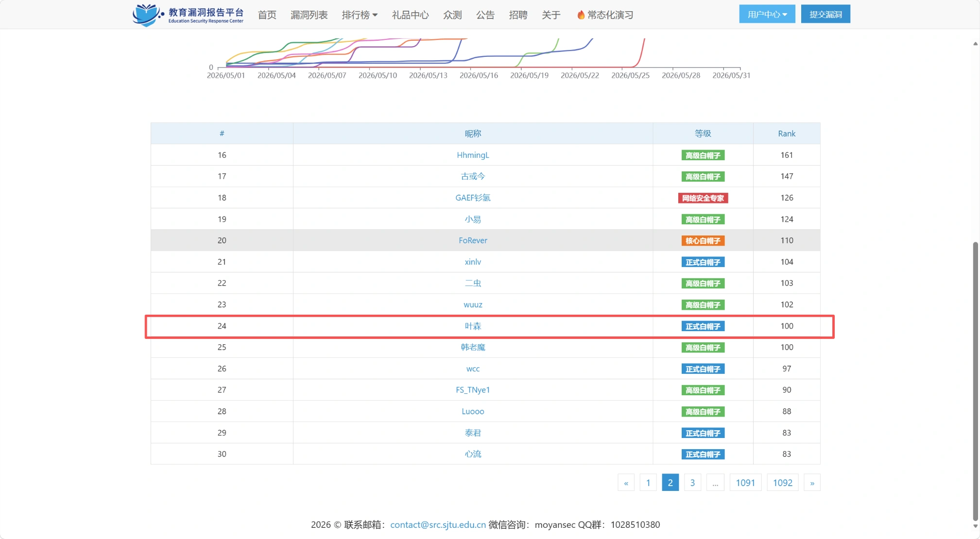Jump to pagination page 1091

[x=745, y=483]
